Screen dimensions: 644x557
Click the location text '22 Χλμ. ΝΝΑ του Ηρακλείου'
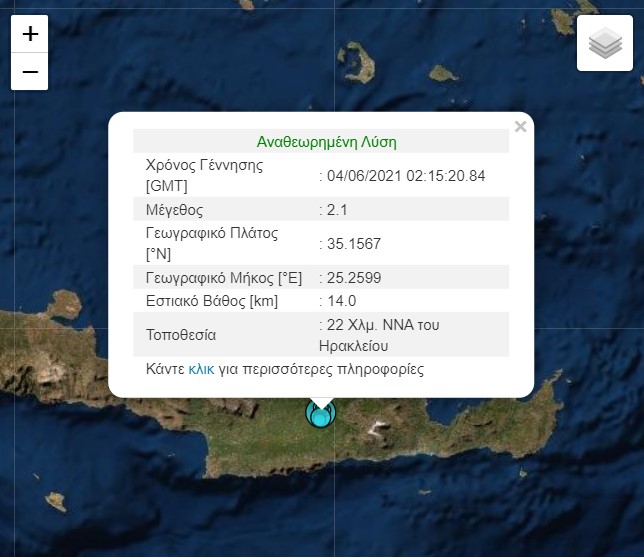(382, 335)
